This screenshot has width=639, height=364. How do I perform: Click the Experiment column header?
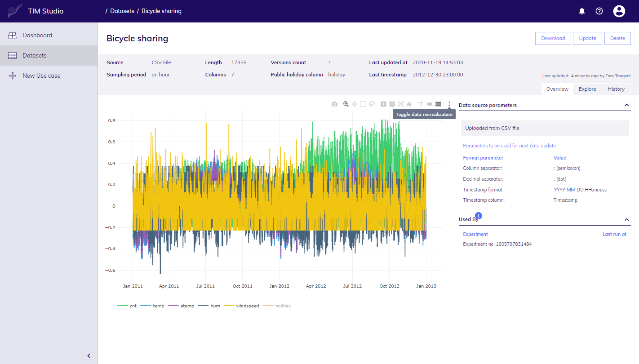475,234
